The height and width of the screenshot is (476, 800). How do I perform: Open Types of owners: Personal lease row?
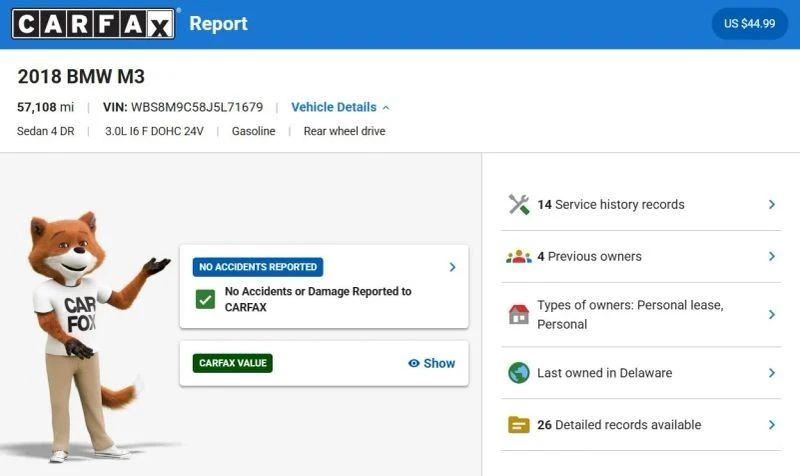[x=641, y=314]
